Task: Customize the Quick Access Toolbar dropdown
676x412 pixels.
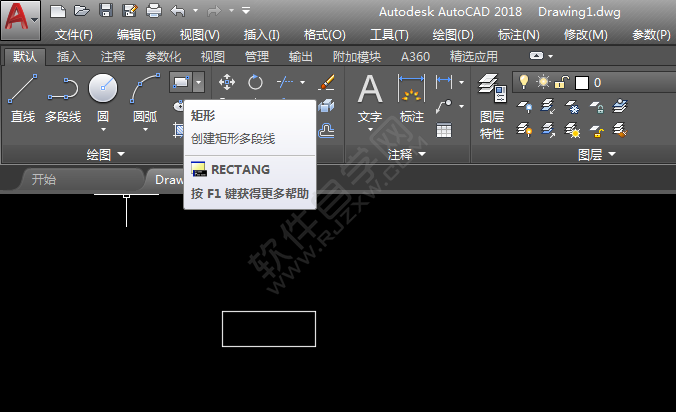Action: (246, 10)
